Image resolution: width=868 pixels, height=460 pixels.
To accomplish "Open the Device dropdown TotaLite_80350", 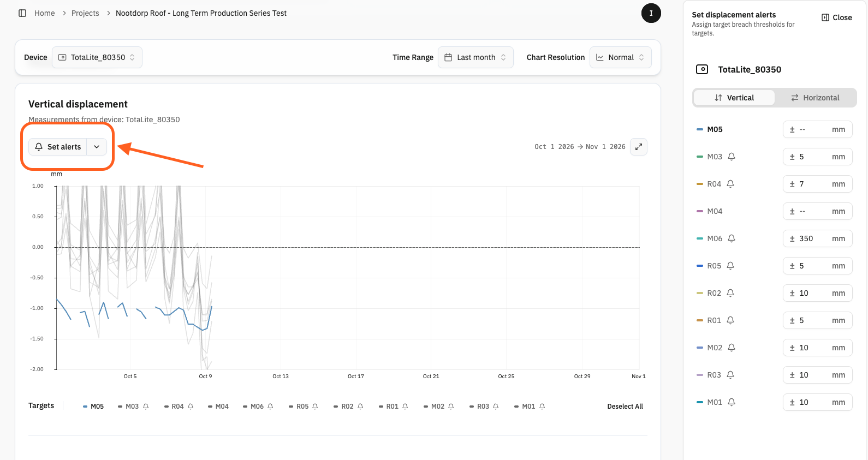I will 97,57.
